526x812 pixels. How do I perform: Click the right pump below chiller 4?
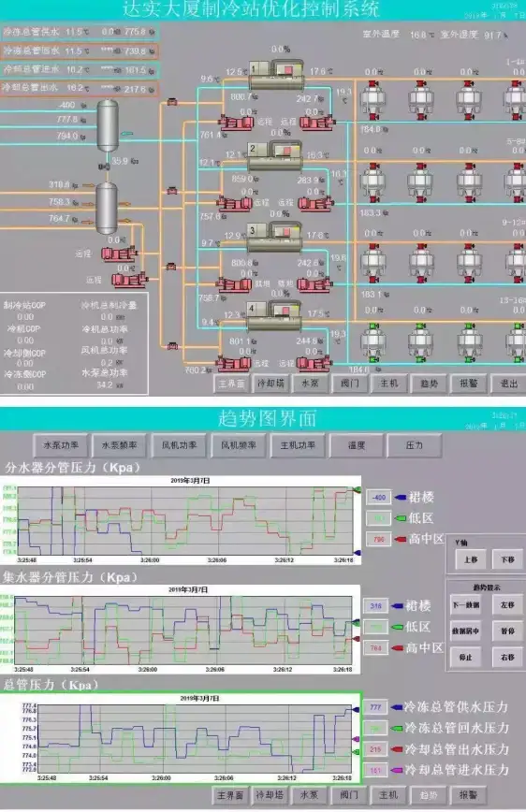[314, 363]
